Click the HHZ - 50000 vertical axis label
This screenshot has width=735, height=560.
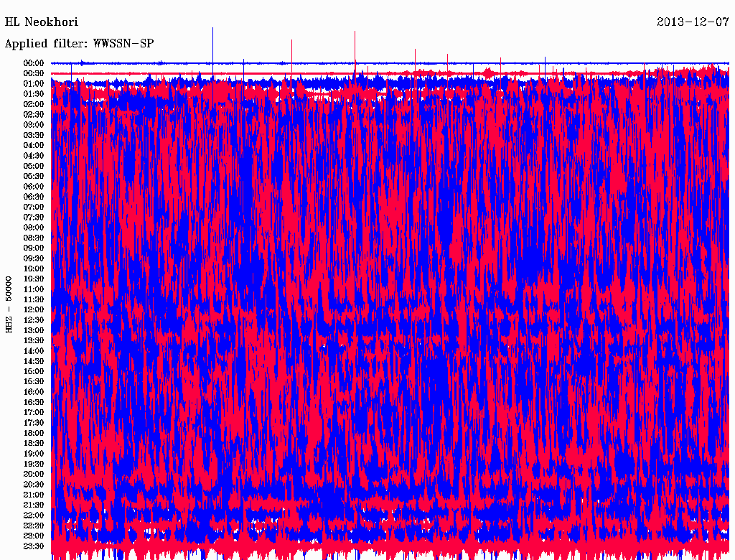[x=9, y=304]
